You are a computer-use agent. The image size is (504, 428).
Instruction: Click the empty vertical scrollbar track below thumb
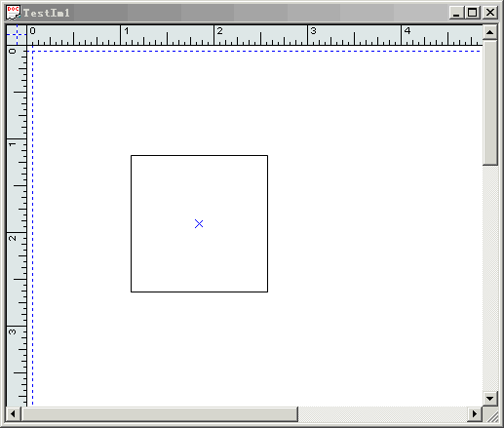490,278
